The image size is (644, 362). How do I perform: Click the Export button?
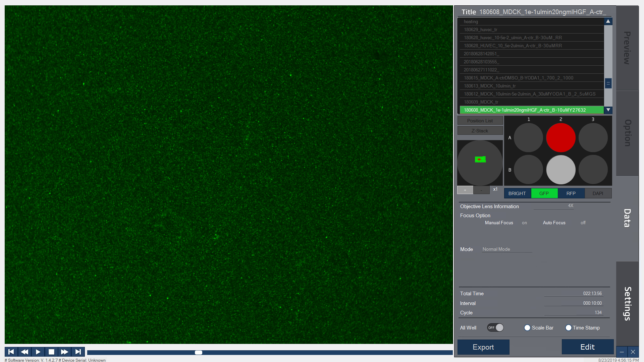coord(483,347)
